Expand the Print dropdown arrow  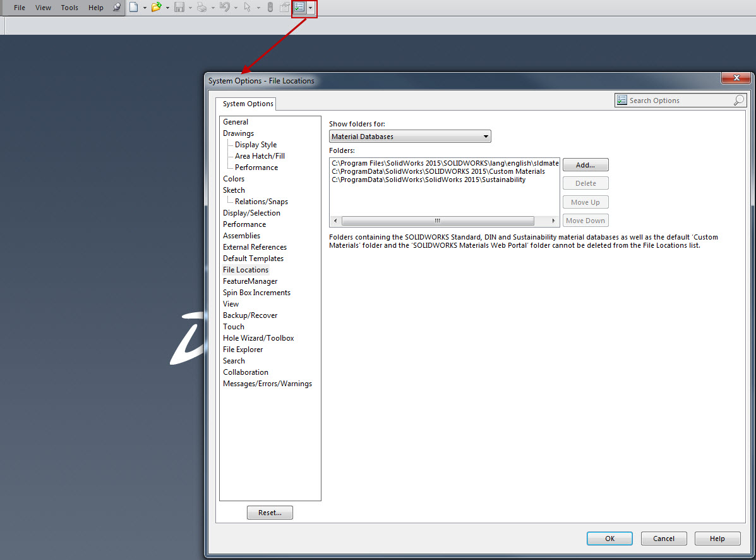[x=213, y=8]
